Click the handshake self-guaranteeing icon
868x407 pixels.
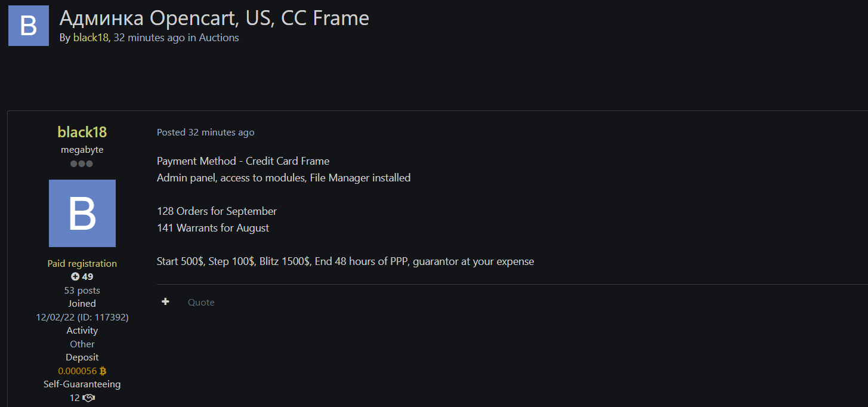[89, 398]
